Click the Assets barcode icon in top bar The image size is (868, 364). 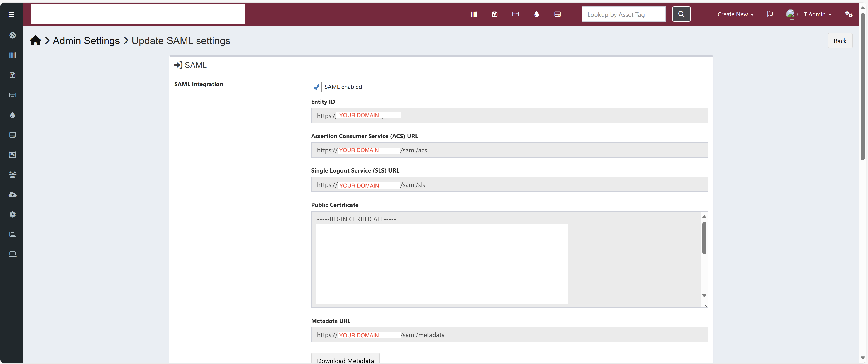click(x=473, y=14)
